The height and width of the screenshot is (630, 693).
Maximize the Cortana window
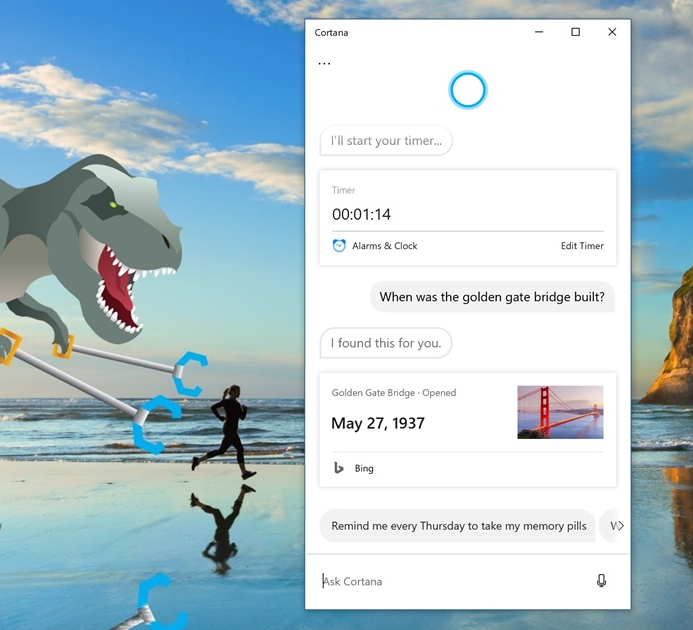click(x=575, y=32)
